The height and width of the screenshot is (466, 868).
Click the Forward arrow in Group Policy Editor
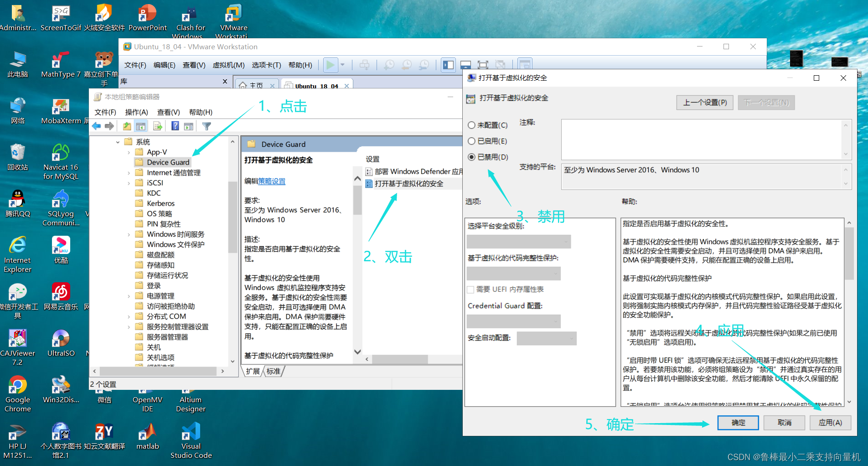109,126
